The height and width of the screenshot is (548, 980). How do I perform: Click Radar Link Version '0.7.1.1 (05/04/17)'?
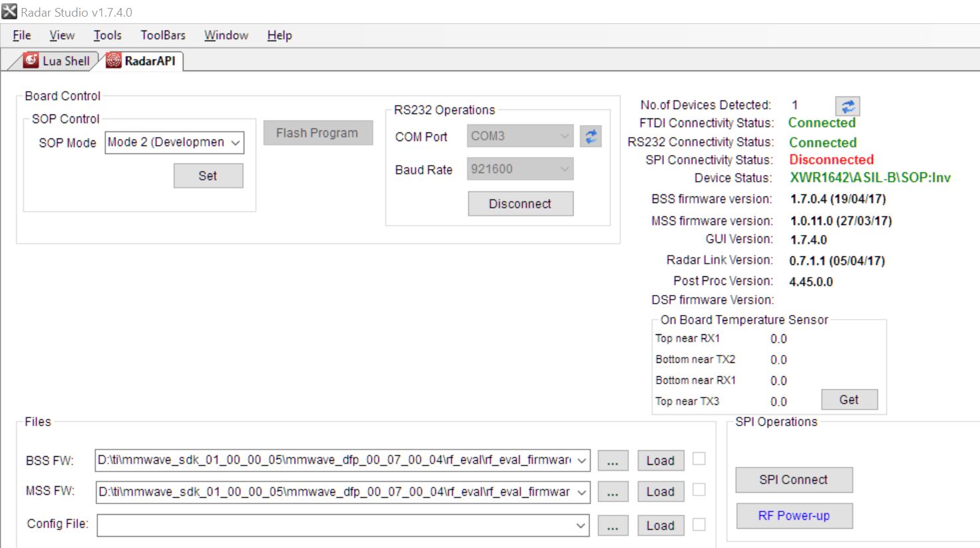point(837,261)
